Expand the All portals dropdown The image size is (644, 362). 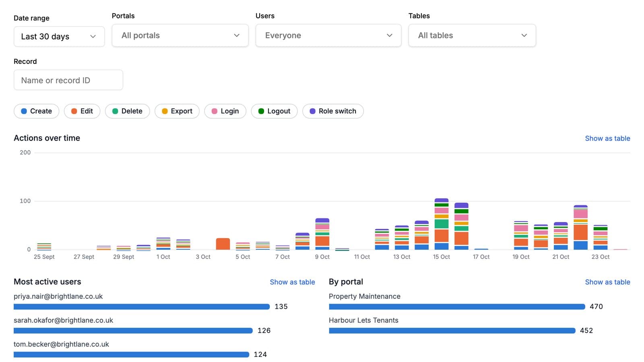(x=180, y=35)
